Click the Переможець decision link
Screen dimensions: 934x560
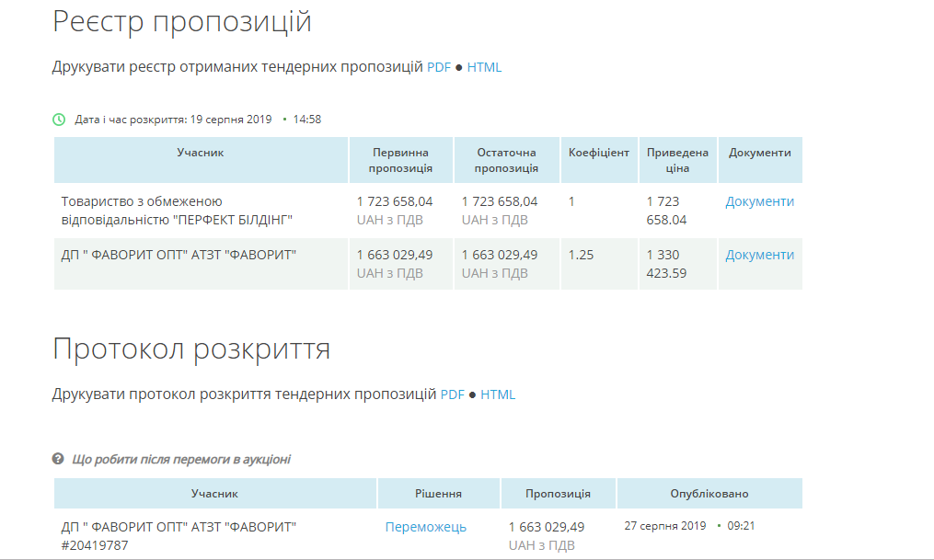(x=425, y=527)
